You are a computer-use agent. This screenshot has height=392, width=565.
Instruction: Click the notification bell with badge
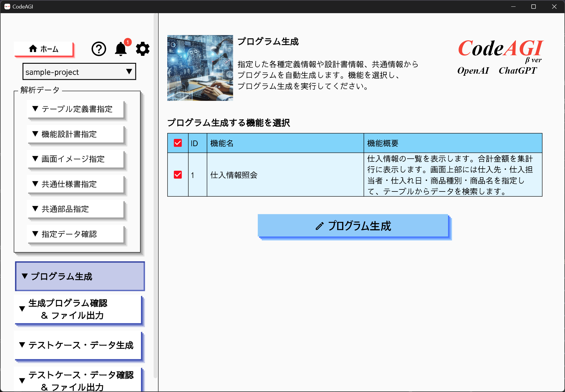point(121,49)
